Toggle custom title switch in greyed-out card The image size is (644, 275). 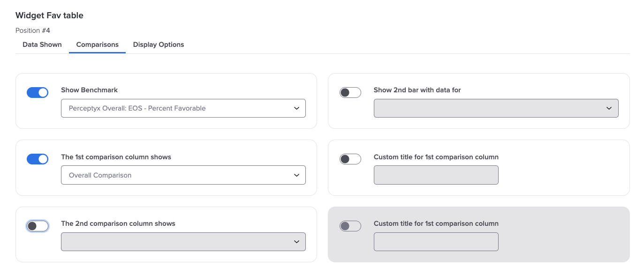[350, 226]
